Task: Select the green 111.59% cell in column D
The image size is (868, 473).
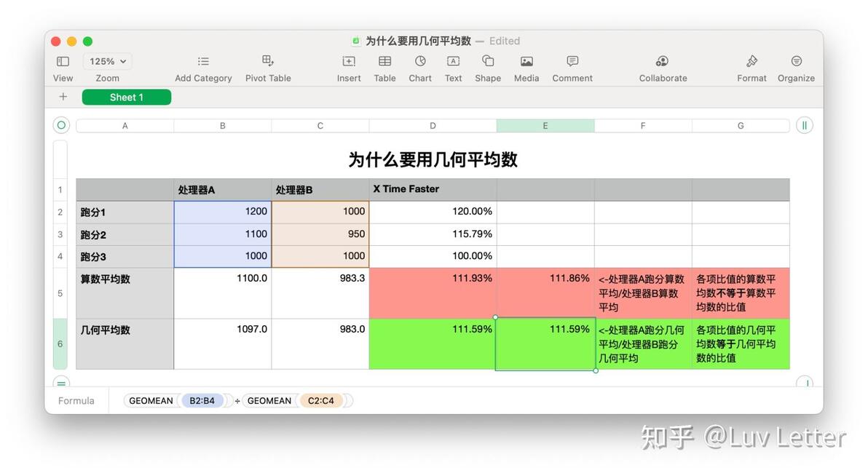Action: click(433, 343)
